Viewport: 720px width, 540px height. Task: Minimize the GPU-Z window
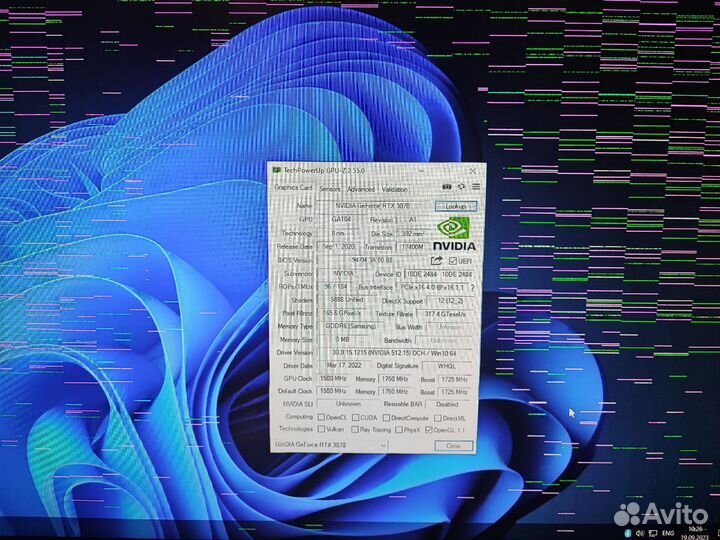[x=421, y=170]
